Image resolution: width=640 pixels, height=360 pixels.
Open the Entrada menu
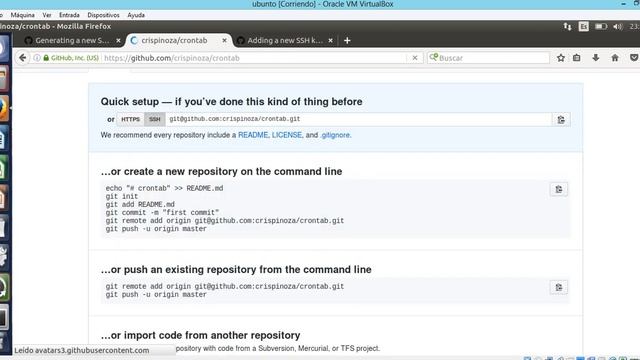[x=69, y=15]
